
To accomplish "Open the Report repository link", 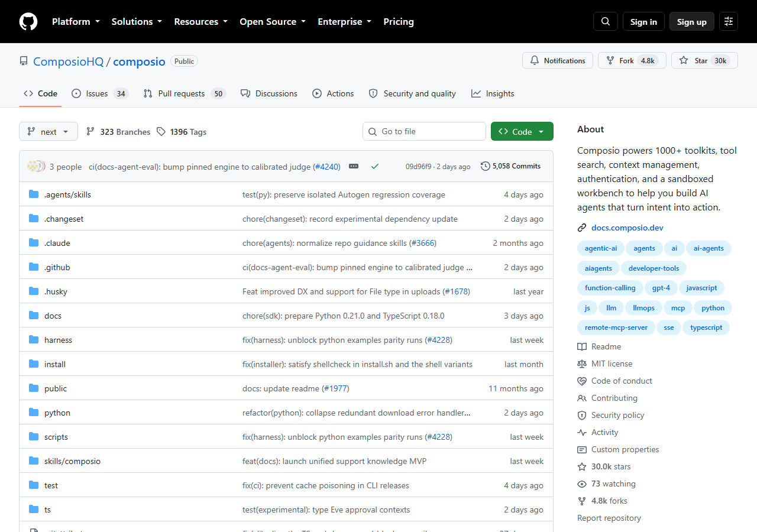I will click(x=609, y=518).
